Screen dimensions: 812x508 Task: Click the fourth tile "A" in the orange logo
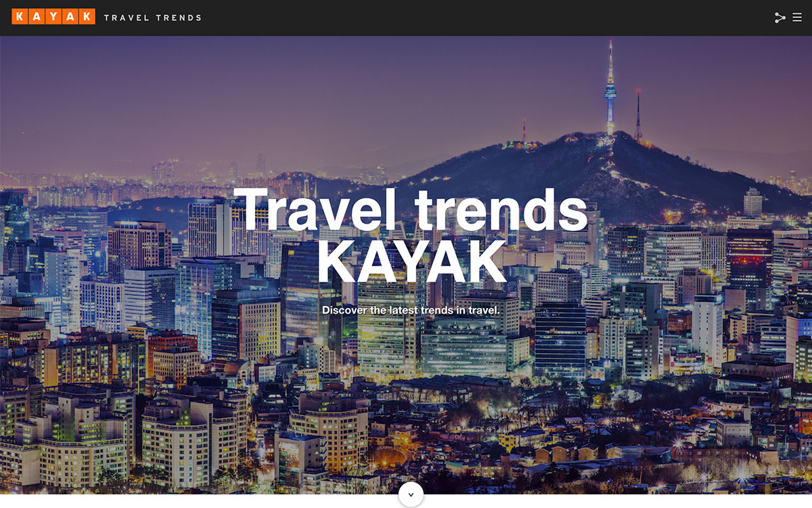tap(70, 17)
